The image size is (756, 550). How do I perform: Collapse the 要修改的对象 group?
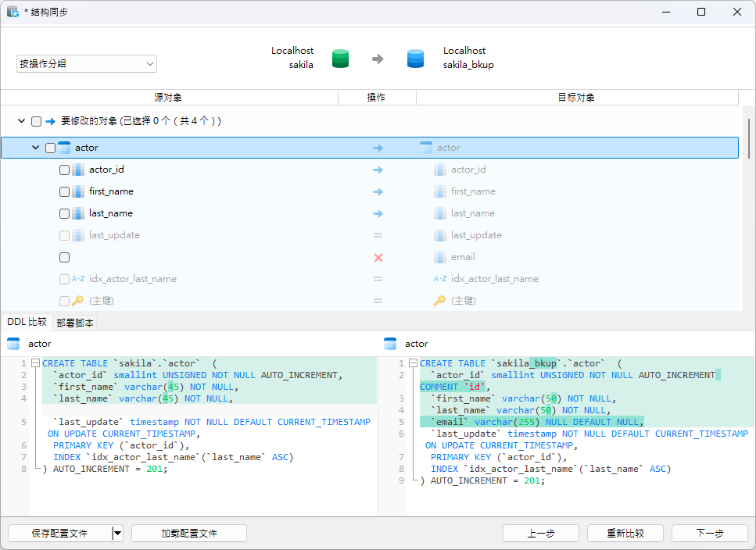(21, 121)
